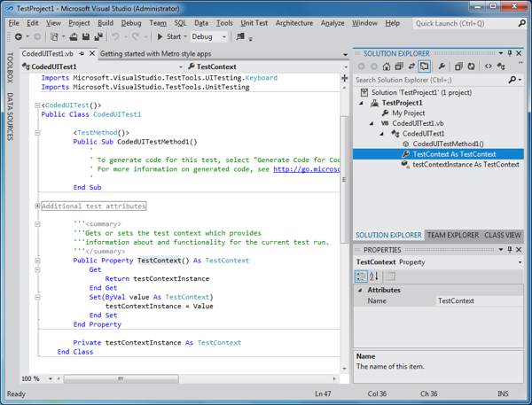This screenshot has width=532, height=405.
Task: Expand the Additional test attributes region
Action: (37, 206)
